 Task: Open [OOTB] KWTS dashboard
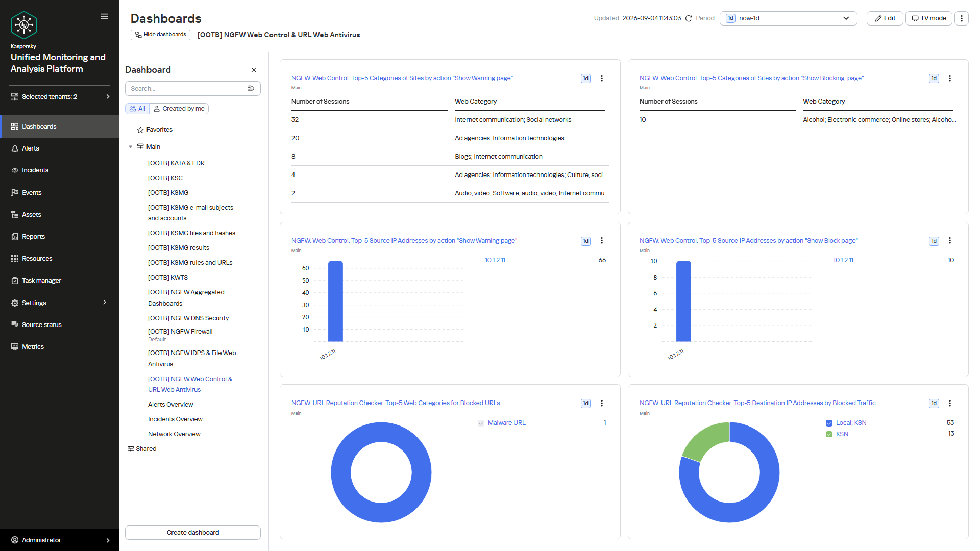pyautogui.click(x=168, y=278)
